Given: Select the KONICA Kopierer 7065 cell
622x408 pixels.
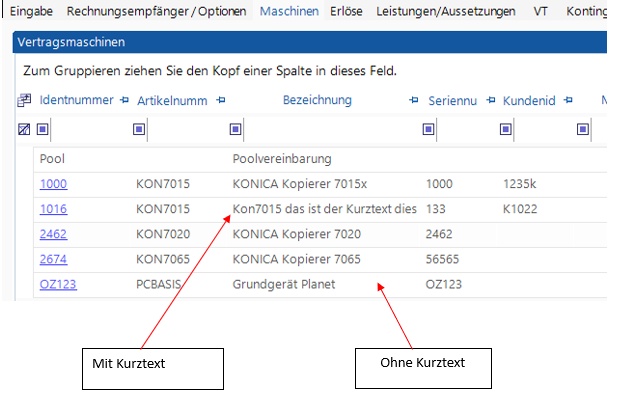Looking at the screenshot, I should (296, 259).
